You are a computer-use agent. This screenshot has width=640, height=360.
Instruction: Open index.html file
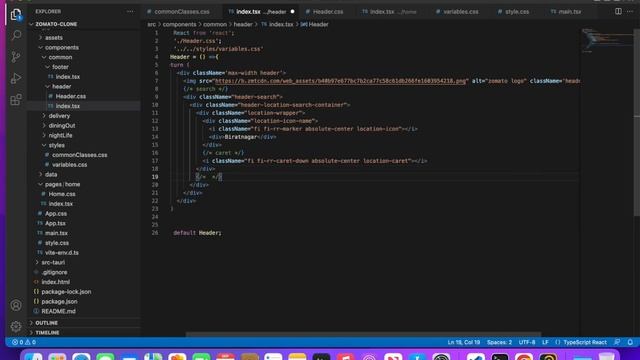click(55, 282)
